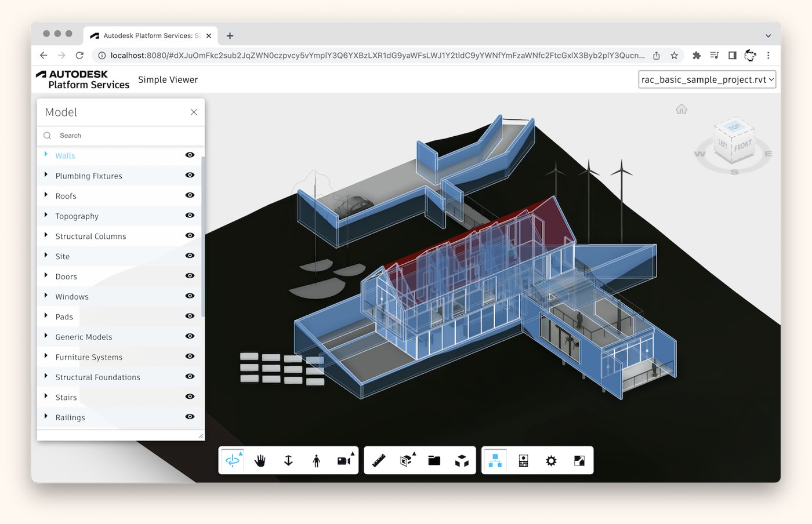Toggle visibility of Roofs
812x524 pixels.
[190, 195]
